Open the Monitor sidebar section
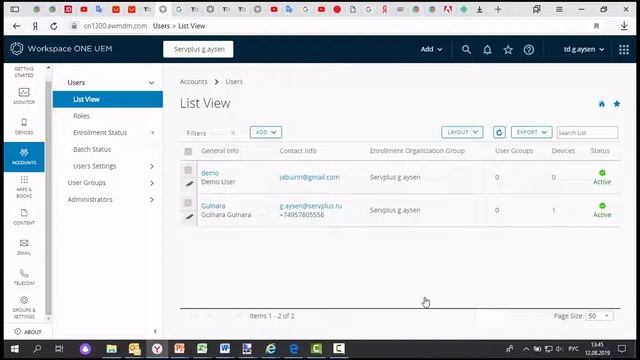Screen dimensions: 640x360 point(24,96)
